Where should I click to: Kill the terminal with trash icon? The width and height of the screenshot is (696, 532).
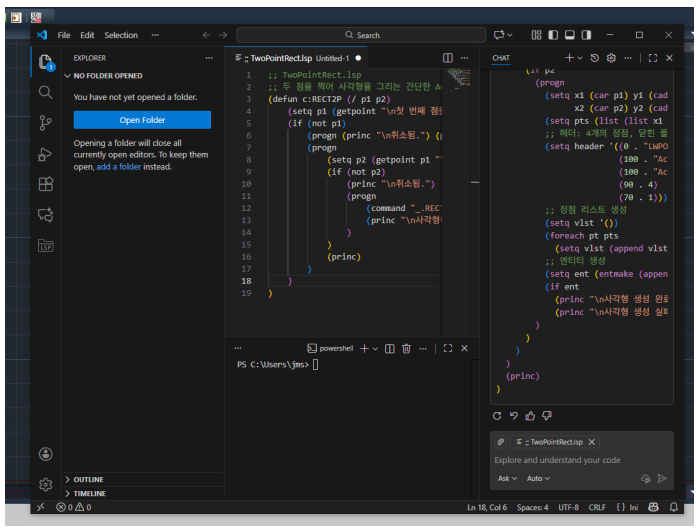[406, 348]
